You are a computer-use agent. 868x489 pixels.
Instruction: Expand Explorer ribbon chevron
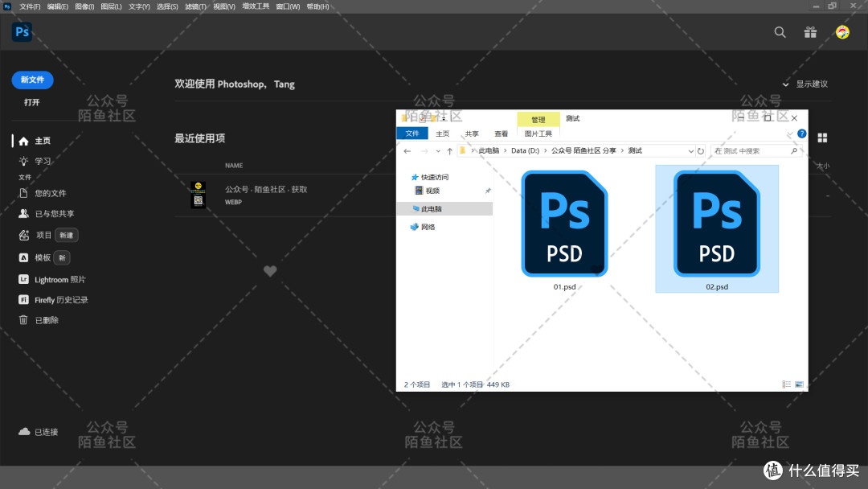(x=789, y=134)
